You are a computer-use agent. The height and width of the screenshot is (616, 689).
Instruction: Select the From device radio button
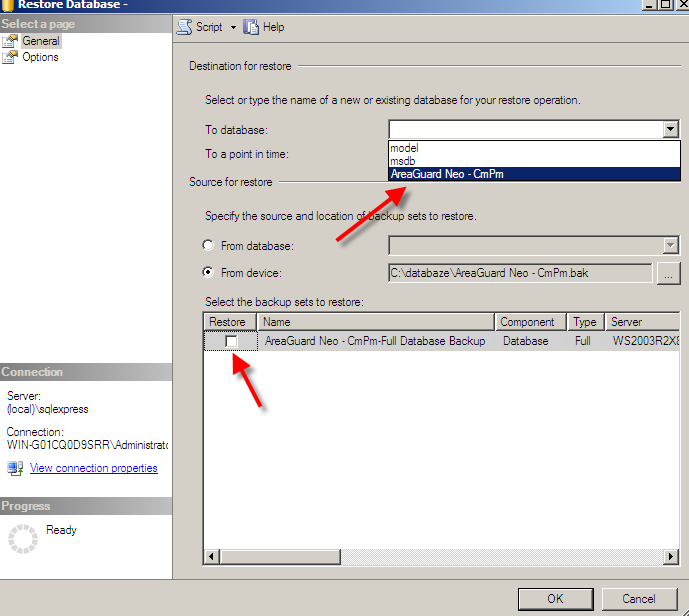point(208,272)
